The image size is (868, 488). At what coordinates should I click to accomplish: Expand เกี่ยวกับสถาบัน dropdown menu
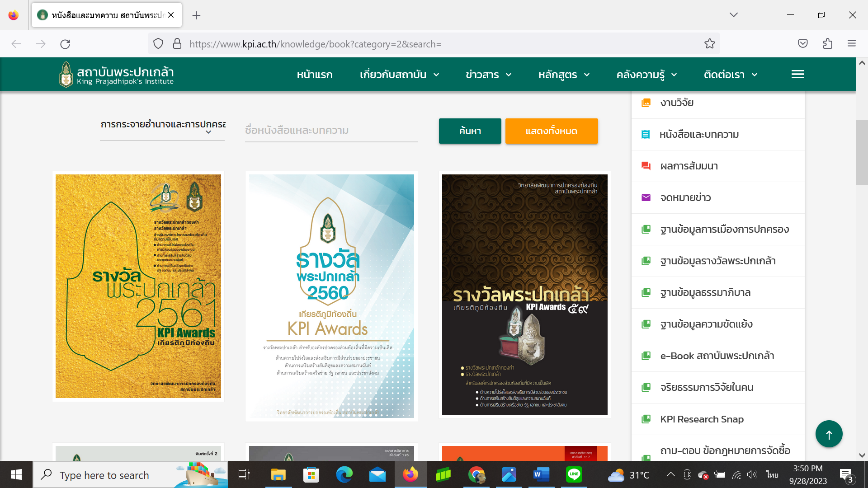[x=399, y=75]
